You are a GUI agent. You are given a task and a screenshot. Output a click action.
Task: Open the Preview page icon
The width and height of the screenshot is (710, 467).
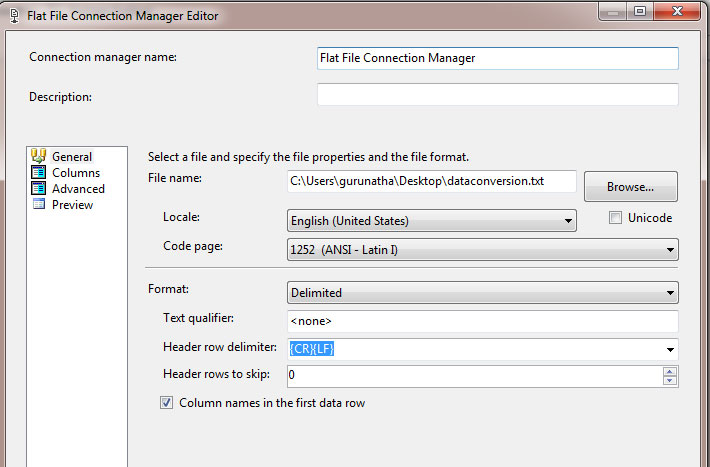[38, 204]
